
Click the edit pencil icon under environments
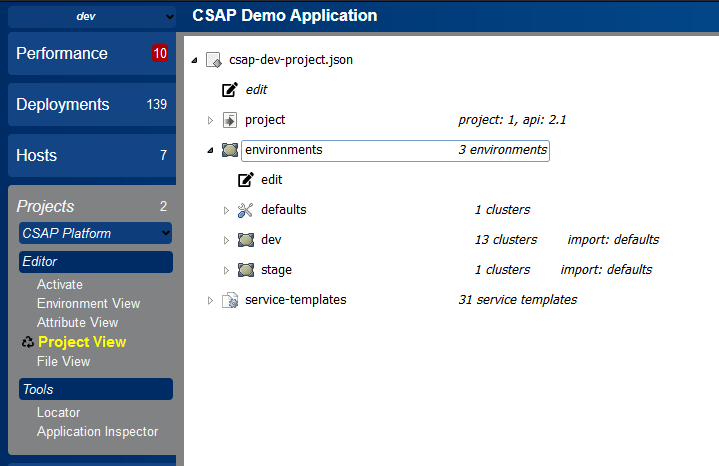[246, 180]
